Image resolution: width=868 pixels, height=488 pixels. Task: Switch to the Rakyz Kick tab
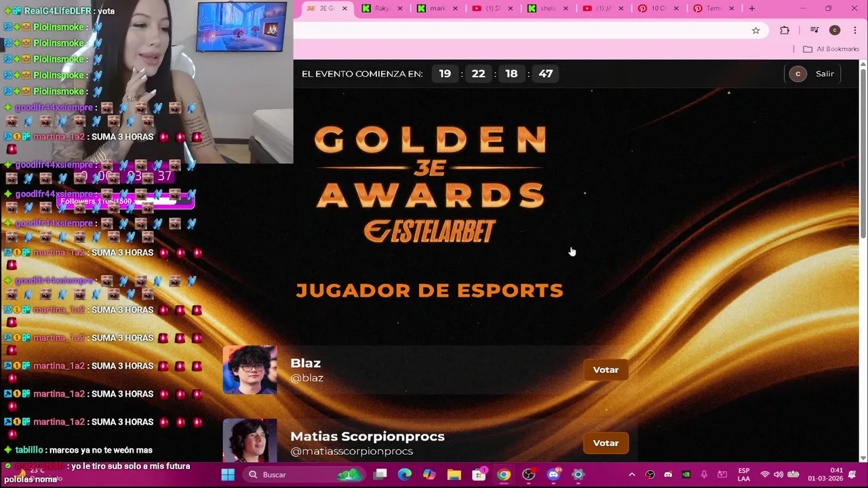point(382,8)
